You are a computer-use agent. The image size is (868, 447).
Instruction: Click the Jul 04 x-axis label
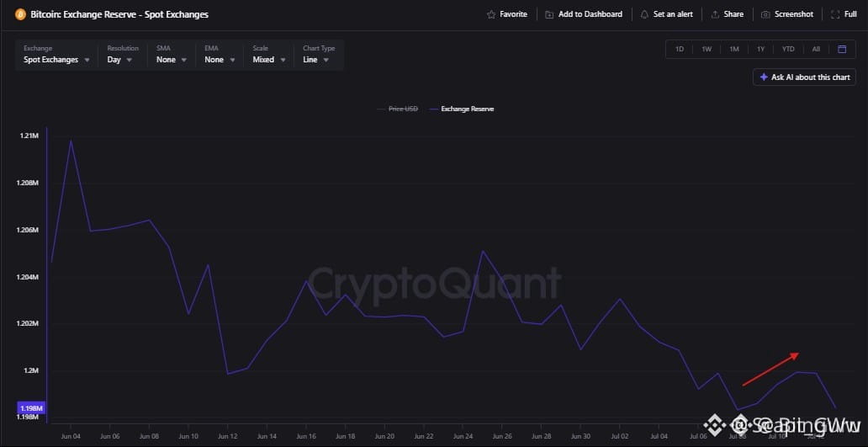pyautogui.click(x=659, y=436)
